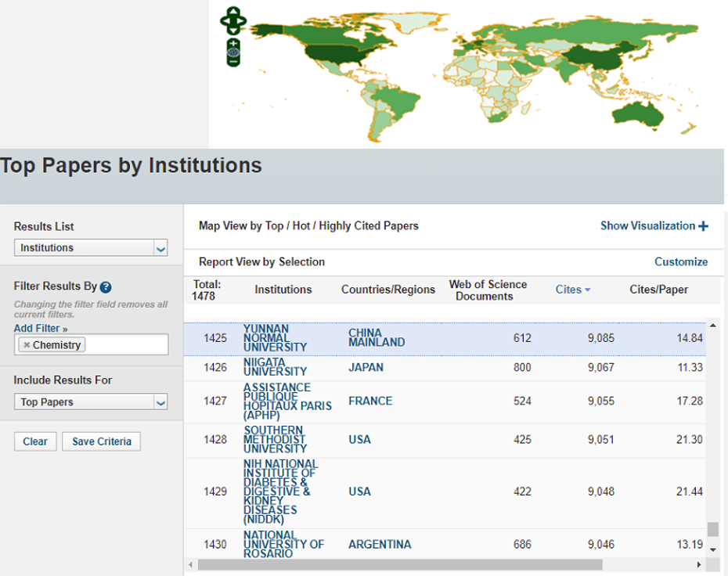
Task: Open the Include Results For dropdown
Action: click(91, 402)
